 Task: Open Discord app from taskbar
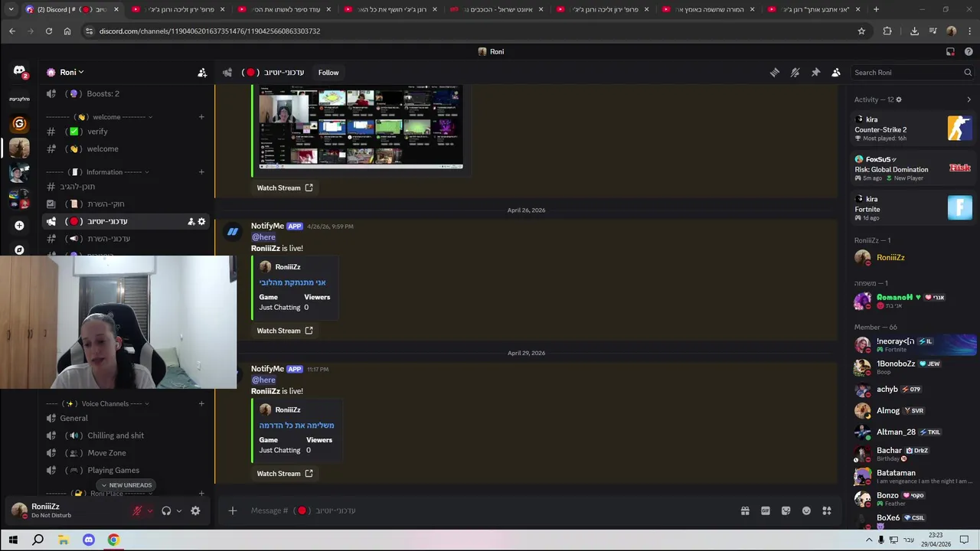[89, 540]
